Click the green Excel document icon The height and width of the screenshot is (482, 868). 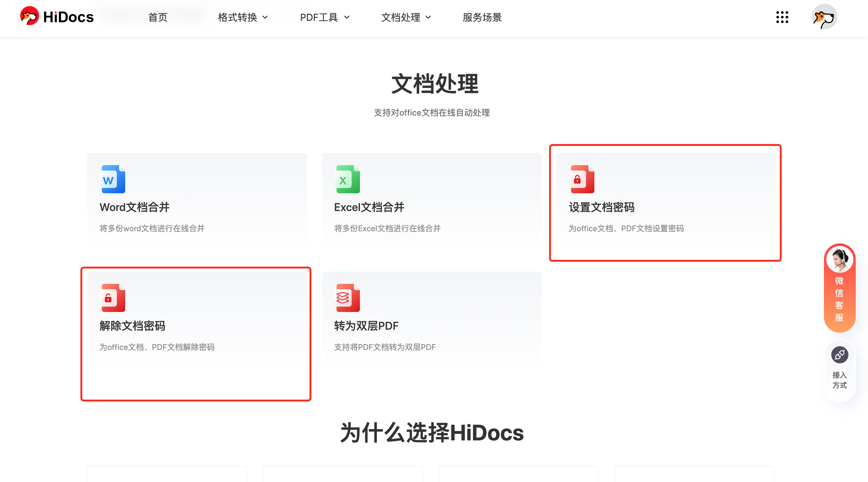pyautogui.click(x=348, y=179)
